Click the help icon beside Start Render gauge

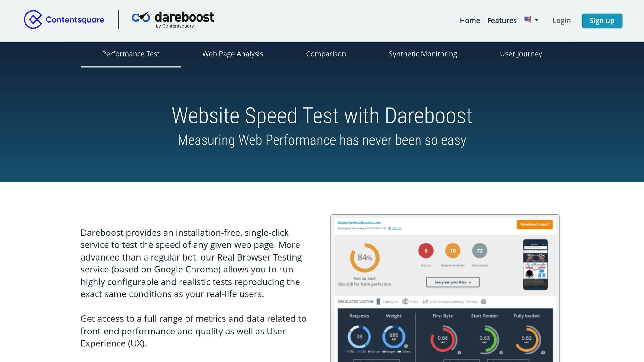click(x=501, y=353)
